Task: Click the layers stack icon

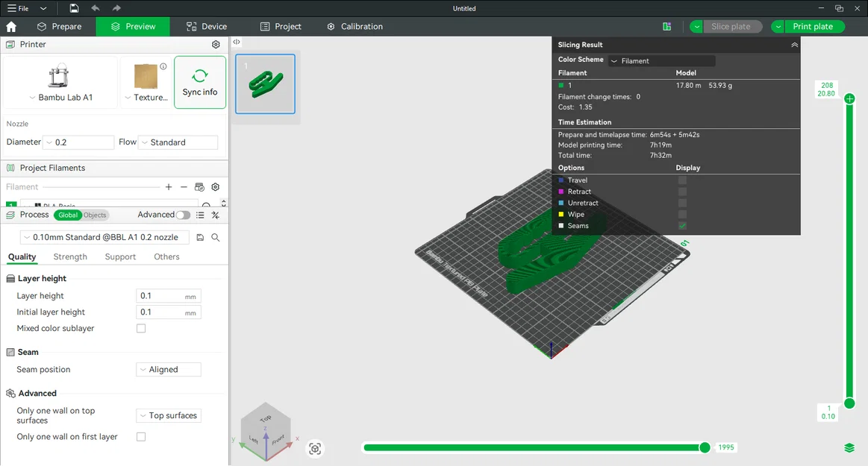Action: pos(849,448)
